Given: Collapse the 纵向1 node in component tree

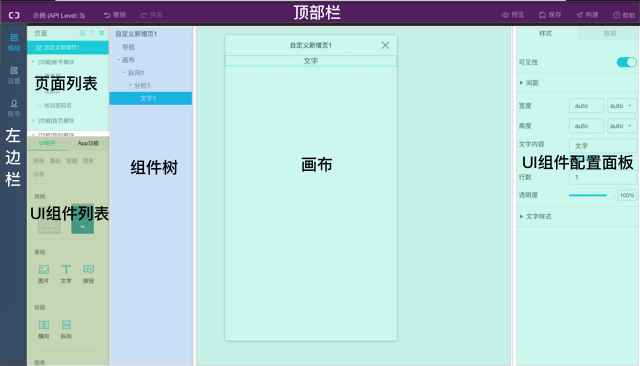Looking at the screenshot, I should pyautogui.click(x=124, y=73).
